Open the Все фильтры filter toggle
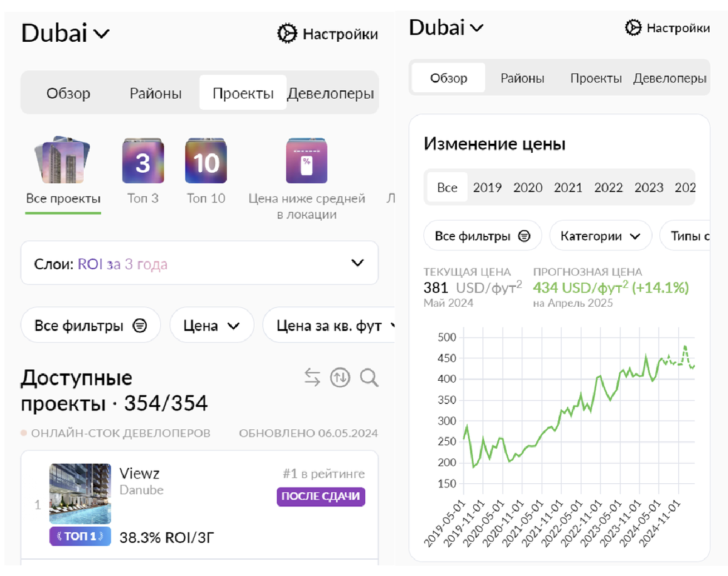Image resolution: width=728 pixels, height=576 pixels. pyautogui.click(x=90, y=325)
